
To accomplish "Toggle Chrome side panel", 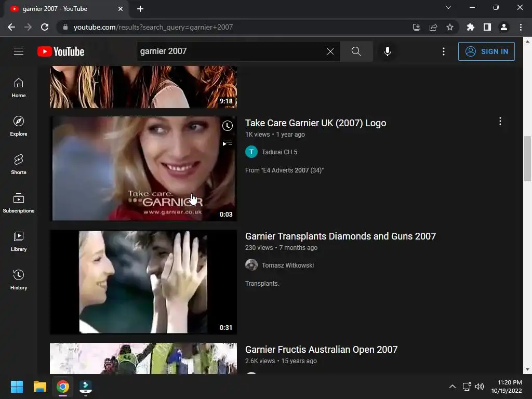I will [487, 27].
